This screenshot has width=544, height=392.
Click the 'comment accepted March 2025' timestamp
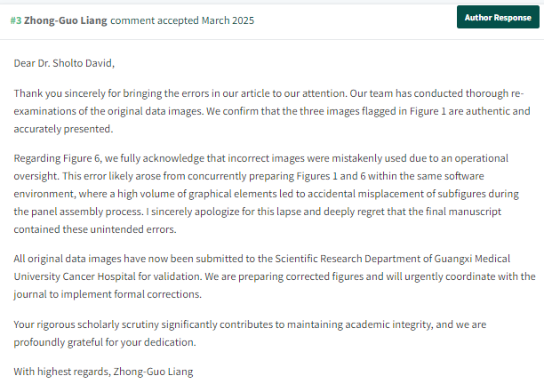click(x=182, y=20)
